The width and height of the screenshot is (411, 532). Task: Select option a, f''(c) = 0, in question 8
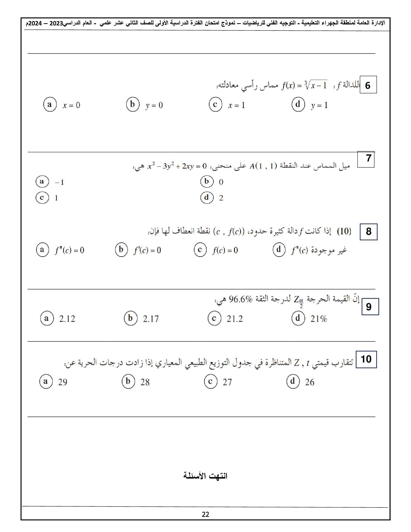pyautogui.click(x=42, y=250)
